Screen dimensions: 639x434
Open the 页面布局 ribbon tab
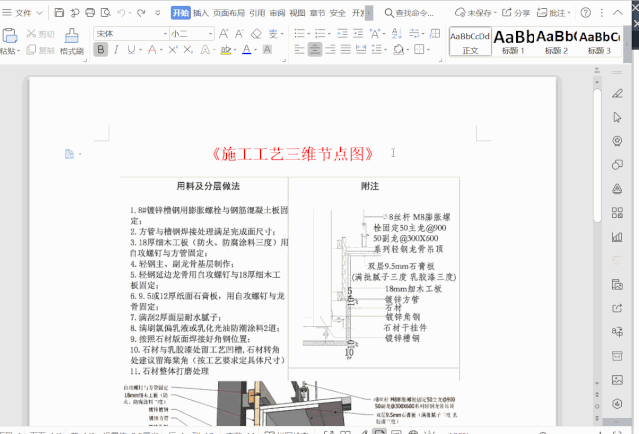[x=229, y=13]
